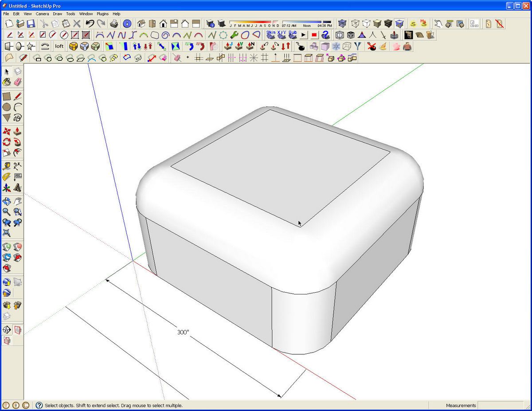This screenshot has width=532, height=411.
Task: Toggle Wireframe face style
Action: click(355, 23)
